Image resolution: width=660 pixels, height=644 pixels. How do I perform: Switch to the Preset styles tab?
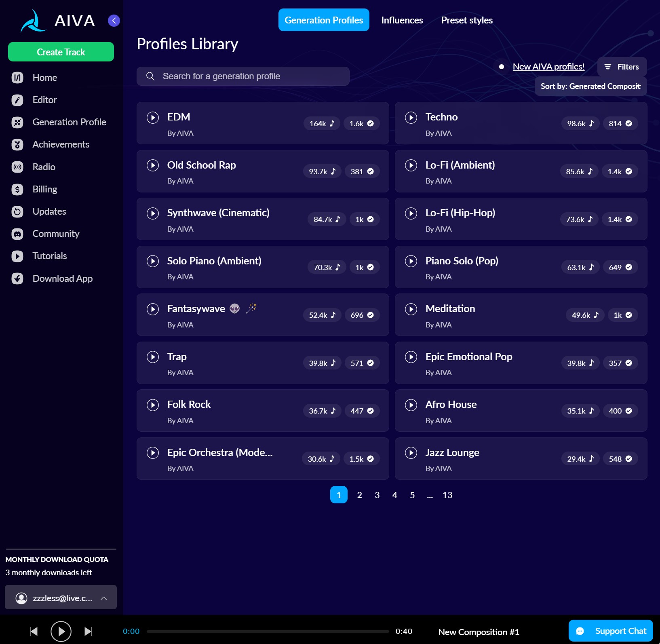(467, 20)
